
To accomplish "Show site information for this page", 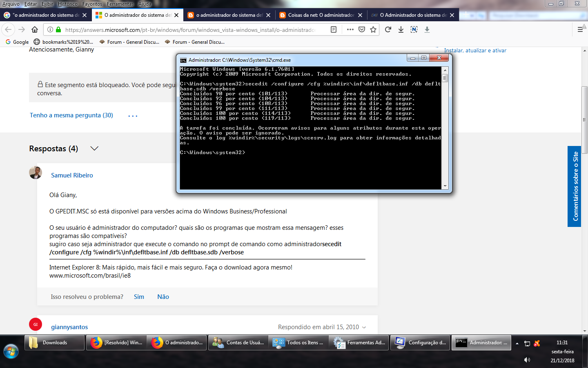I will 50,29.
